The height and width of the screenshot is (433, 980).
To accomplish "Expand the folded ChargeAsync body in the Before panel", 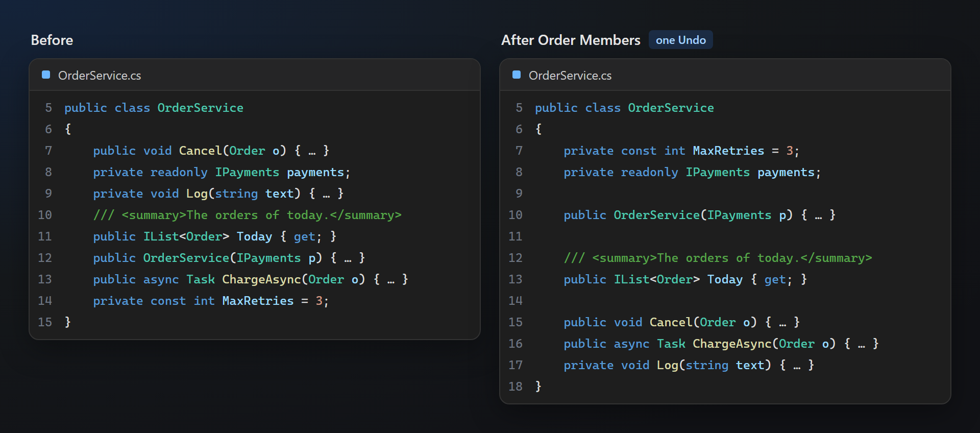I will [x=391, y=280].
